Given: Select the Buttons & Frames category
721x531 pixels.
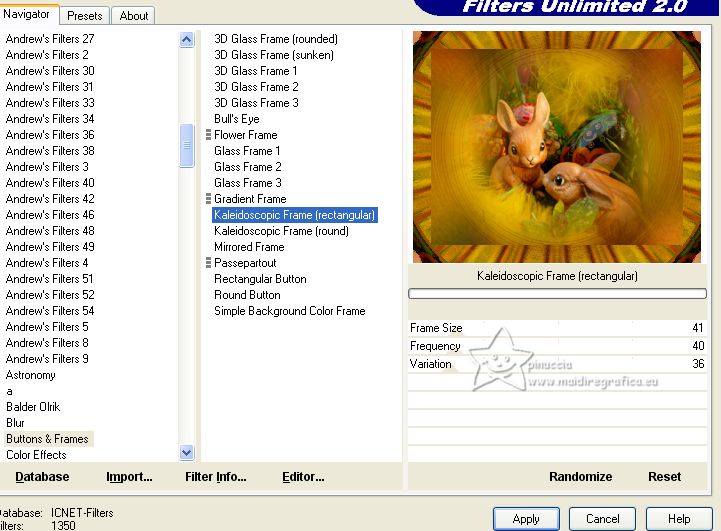Looking at the screenshot, I should click(47, 439).
